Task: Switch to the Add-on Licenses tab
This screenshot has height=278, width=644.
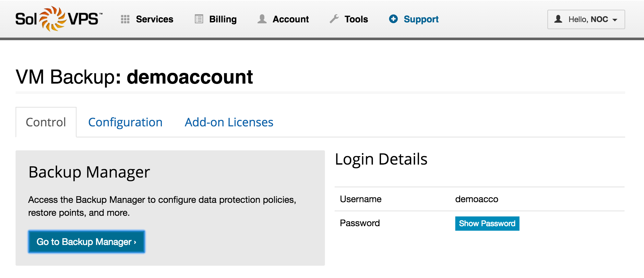Action: click(229, 122)
